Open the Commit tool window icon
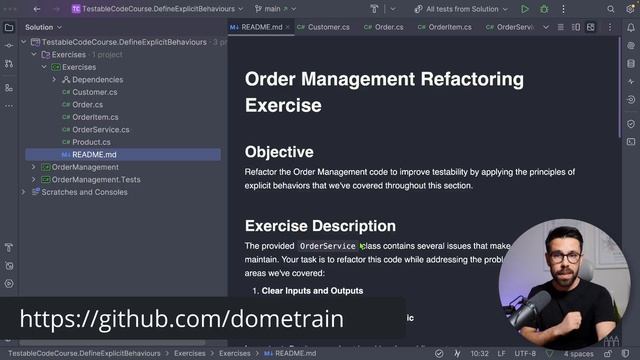This screenshot has width=640, height=360. point(9,46)
